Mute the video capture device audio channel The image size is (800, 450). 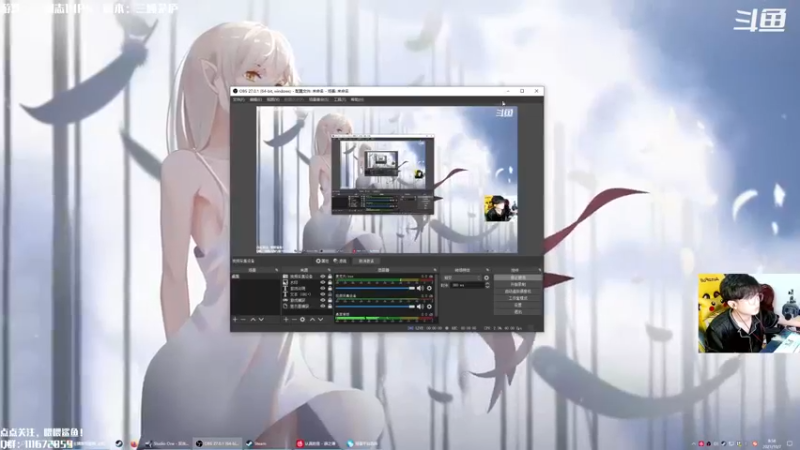[x=420, y=307]
